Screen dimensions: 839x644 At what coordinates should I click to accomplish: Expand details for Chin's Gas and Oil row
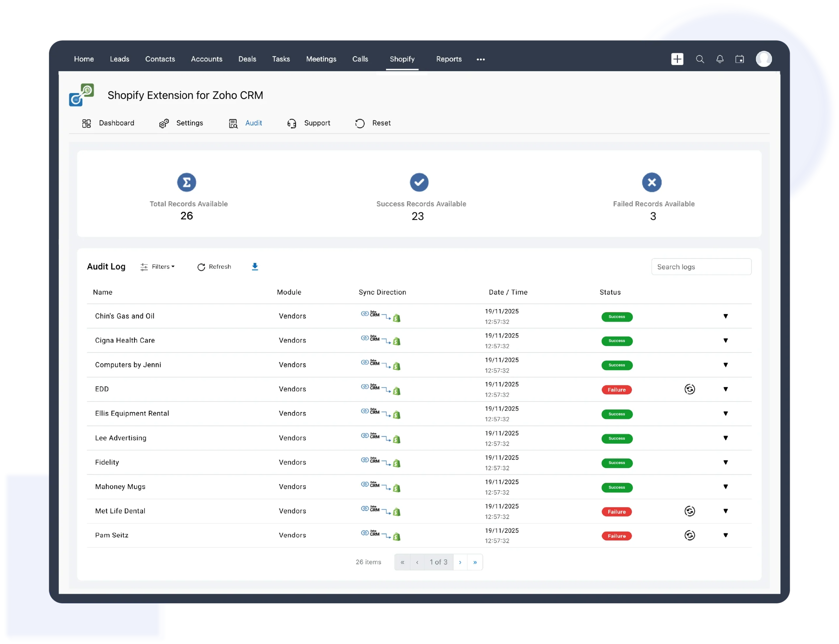click(x=726, y=316)
